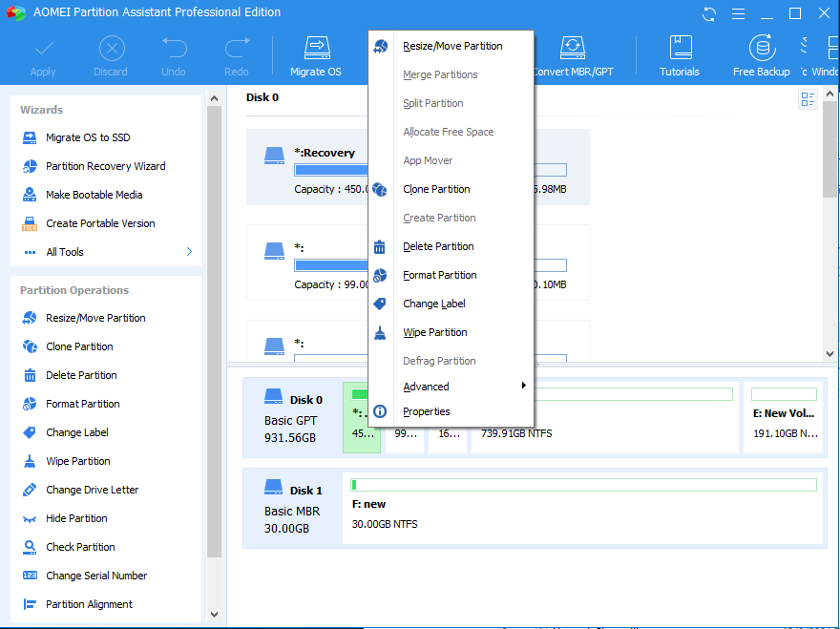The width and height of the screenshot is (840, 629).
Task: Select the E: New Vol partition
Action: 784,417
